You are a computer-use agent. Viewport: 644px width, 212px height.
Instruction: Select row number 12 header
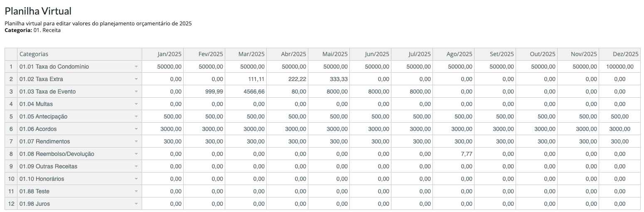point(11,204)
